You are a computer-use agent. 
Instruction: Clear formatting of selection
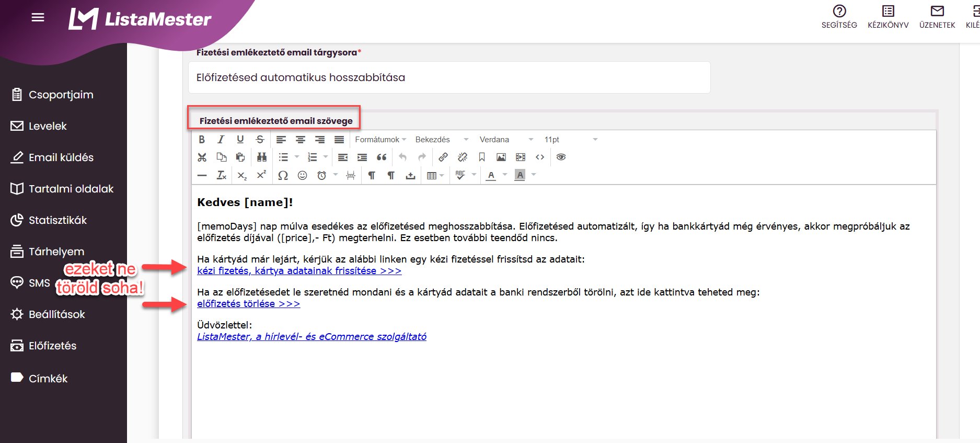coord(221,175)
